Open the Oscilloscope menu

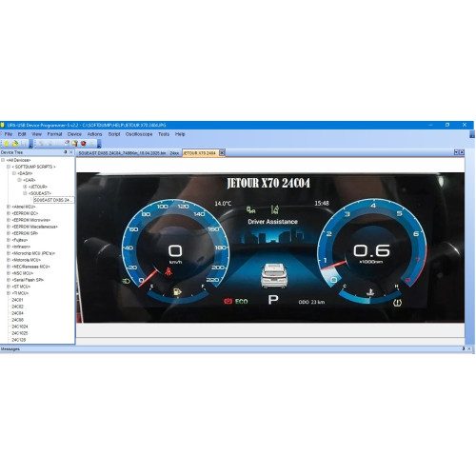(139, 134)
